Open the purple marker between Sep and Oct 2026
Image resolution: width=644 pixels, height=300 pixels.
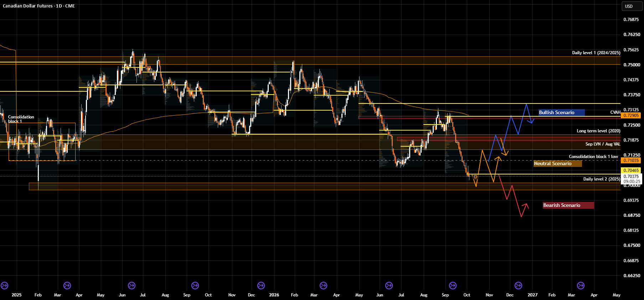point(453,285)
